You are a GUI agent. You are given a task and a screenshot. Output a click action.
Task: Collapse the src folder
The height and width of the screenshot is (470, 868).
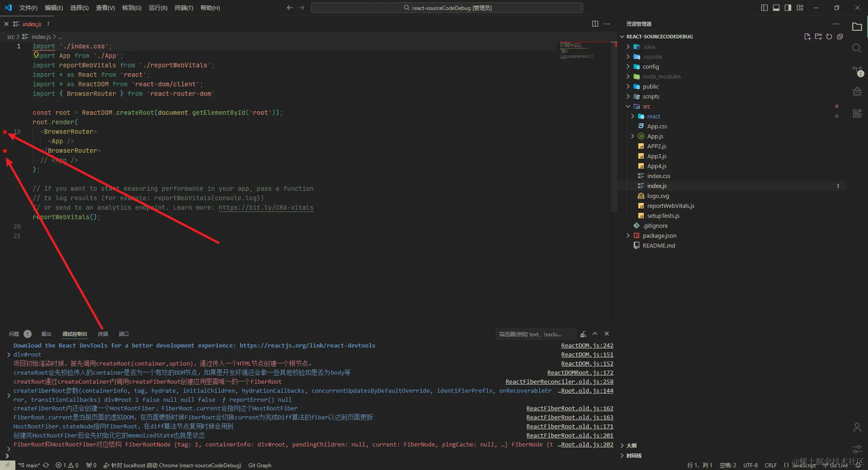tap(628, 106)
